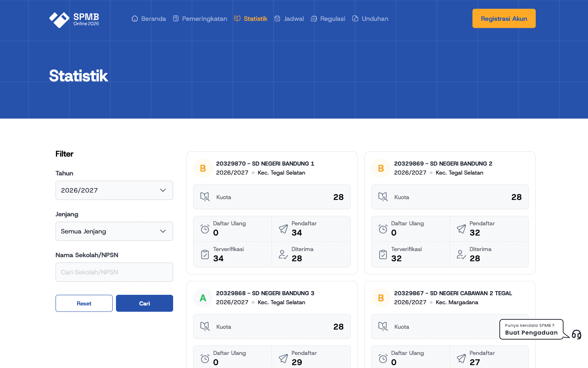Select title 20329869 – SD NEGERI BANDUNG 2

pyautogui.click(x=443, y=164)
